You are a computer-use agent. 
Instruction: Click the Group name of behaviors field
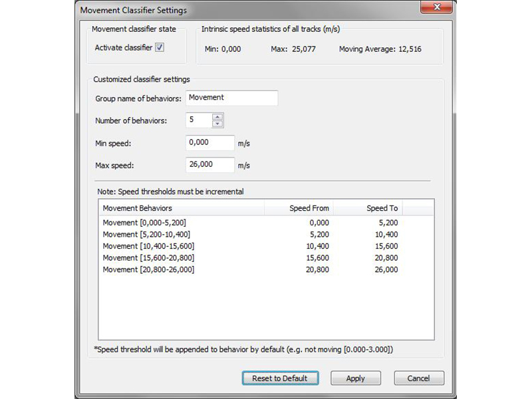(x=231, y=98)
